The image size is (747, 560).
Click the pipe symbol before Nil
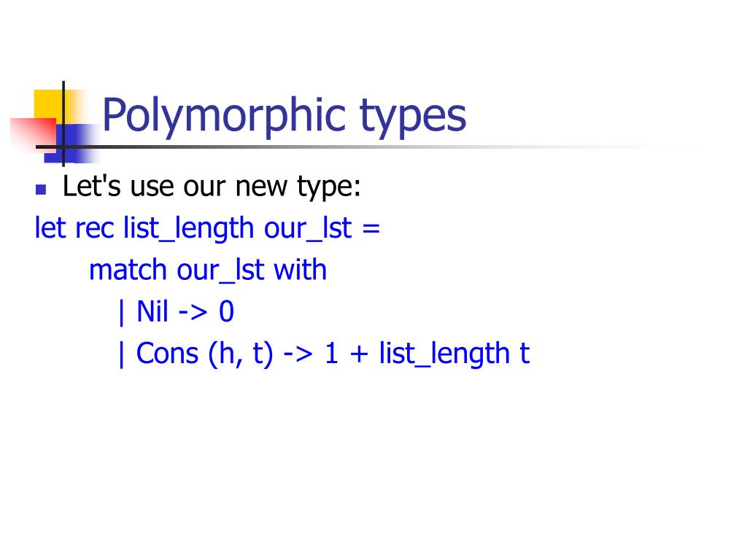122,314
